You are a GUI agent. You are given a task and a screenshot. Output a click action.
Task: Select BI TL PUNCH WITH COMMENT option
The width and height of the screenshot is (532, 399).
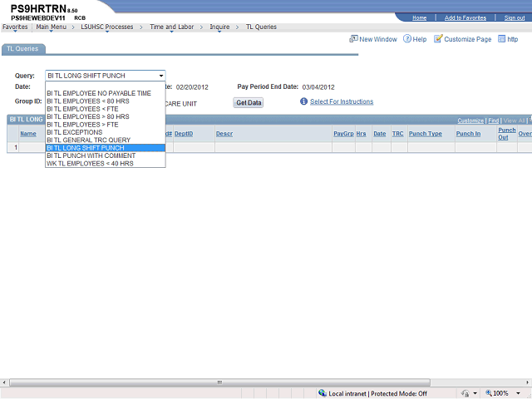106,155
